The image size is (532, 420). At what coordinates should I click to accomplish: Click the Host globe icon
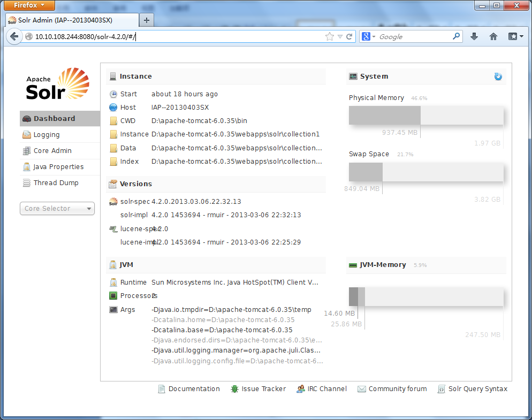[x=113, y=108]
